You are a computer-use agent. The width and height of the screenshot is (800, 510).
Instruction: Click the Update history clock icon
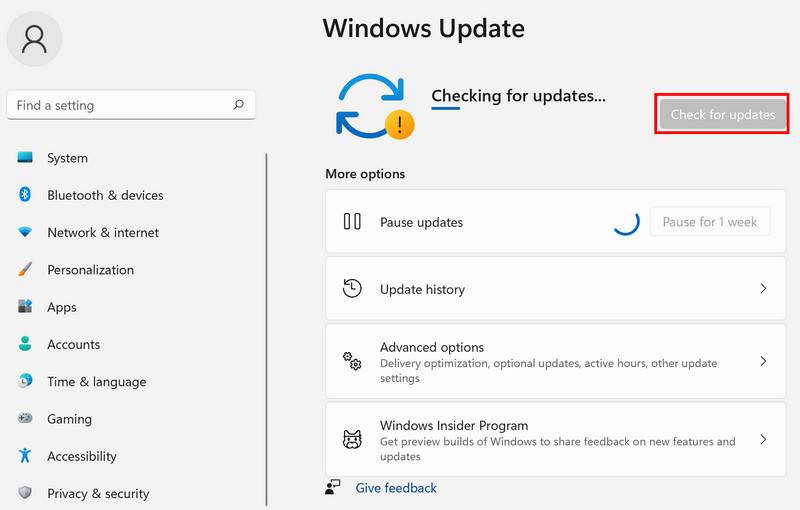click(352, 288)
